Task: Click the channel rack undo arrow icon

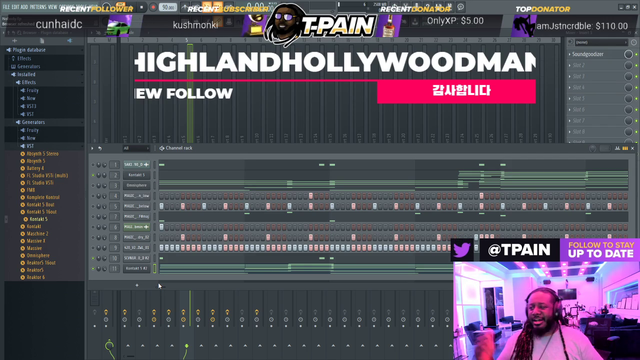Action: [x=100, y=148]
